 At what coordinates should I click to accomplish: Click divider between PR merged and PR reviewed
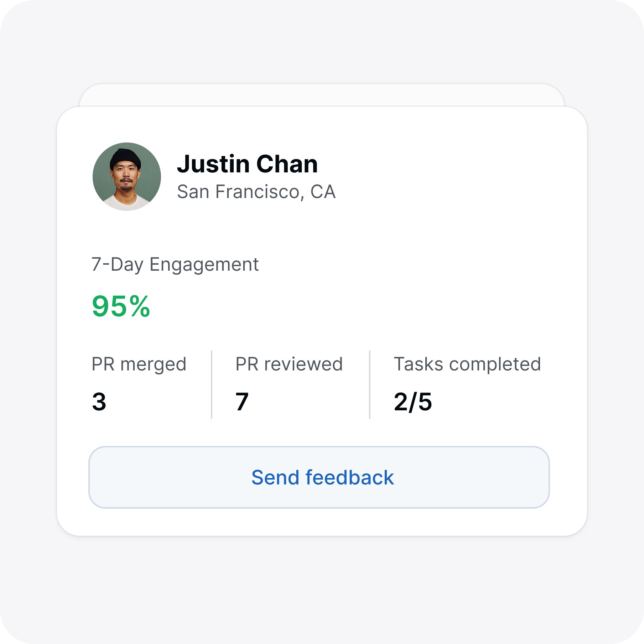click(x=212, y=385)
